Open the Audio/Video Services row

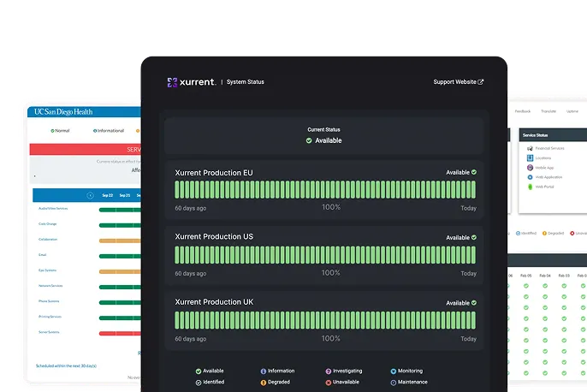53,208
